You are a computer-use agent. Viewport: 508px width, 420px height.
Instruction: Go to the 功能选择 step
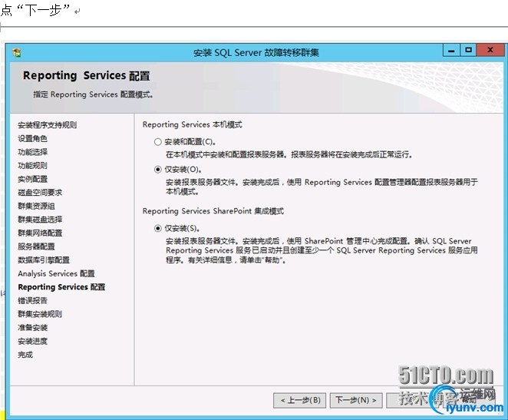[33, 152]
